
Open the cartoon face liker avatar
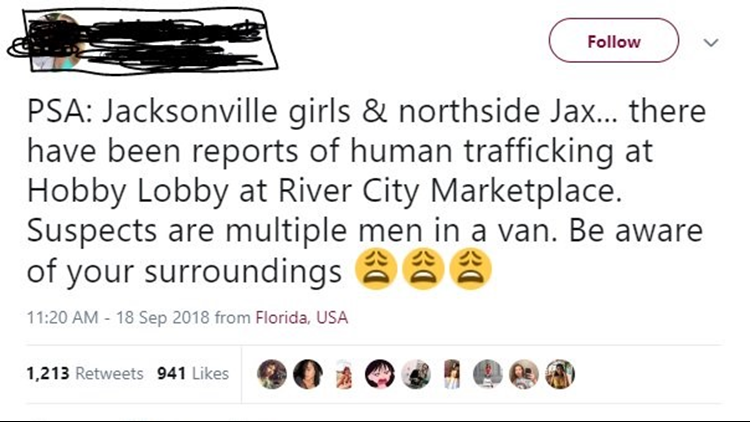click(x=380, y=374)
